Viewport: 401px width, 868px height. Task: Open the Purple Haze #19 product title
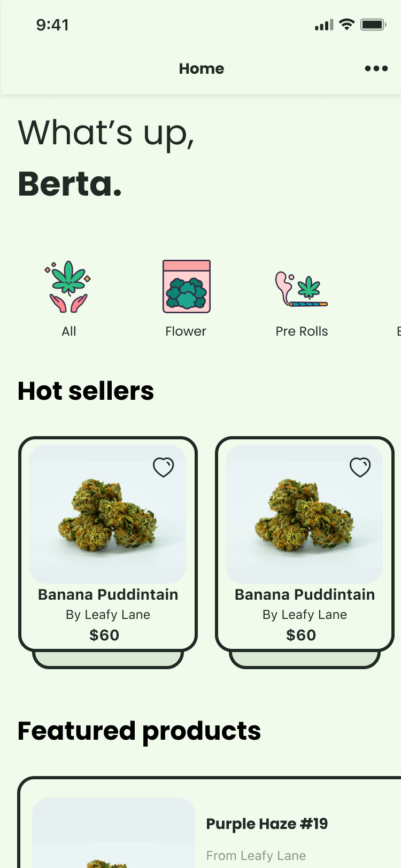(x=267, y=824)
